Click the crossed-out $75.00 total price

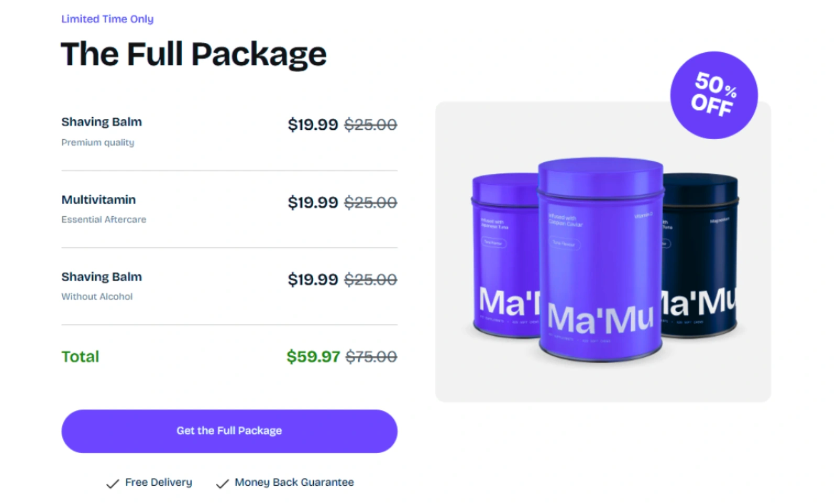click(x=371, y=357)
